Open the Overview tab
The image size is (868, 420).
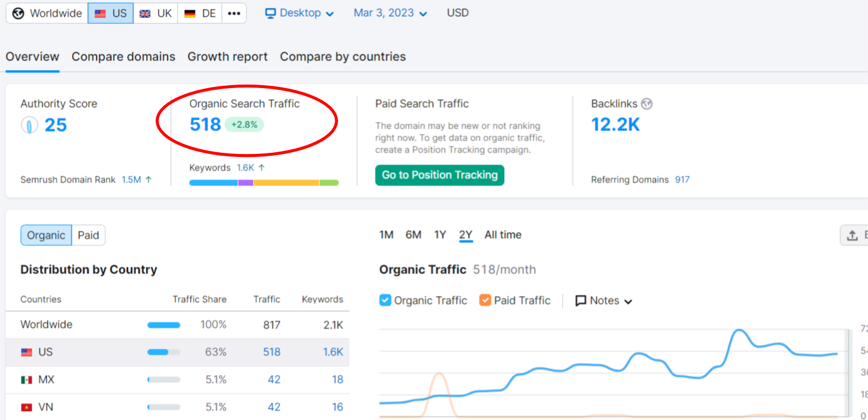pyautogui.click(x=32, y=57)
